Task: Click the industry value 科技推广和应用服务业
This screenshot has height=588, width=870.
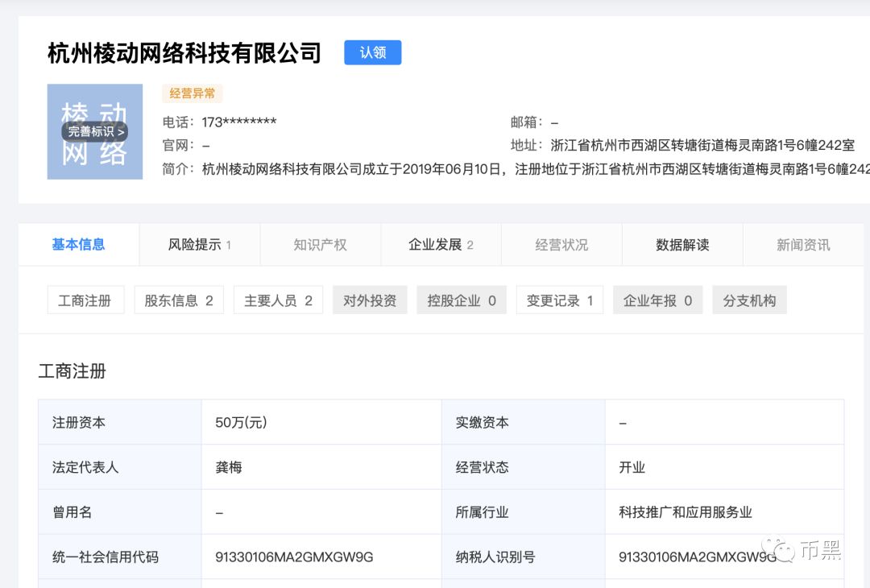Action: [686, 512]
